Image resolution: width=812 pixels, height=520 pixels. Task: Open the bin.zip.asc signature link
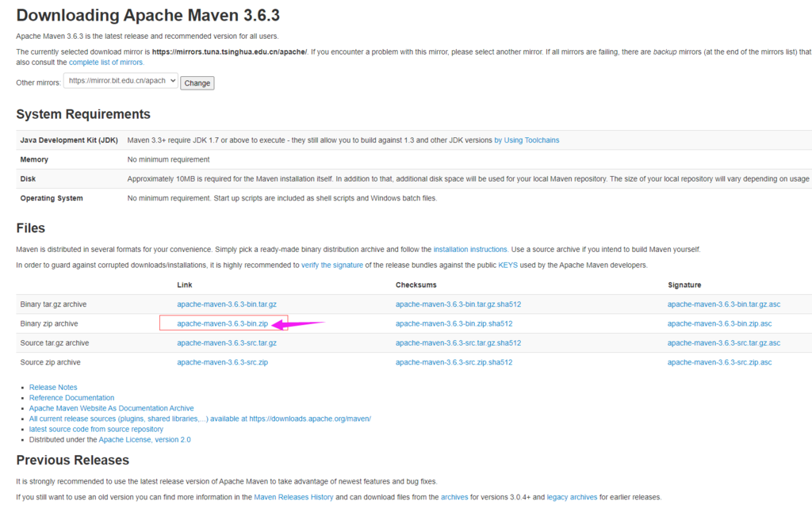(x=720, y=323)
